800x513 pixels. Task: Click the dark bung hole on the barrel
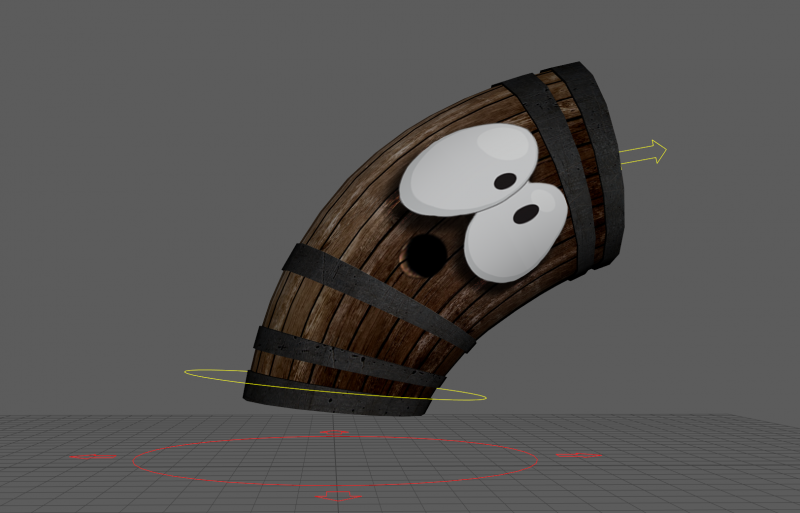pos(425,255)
